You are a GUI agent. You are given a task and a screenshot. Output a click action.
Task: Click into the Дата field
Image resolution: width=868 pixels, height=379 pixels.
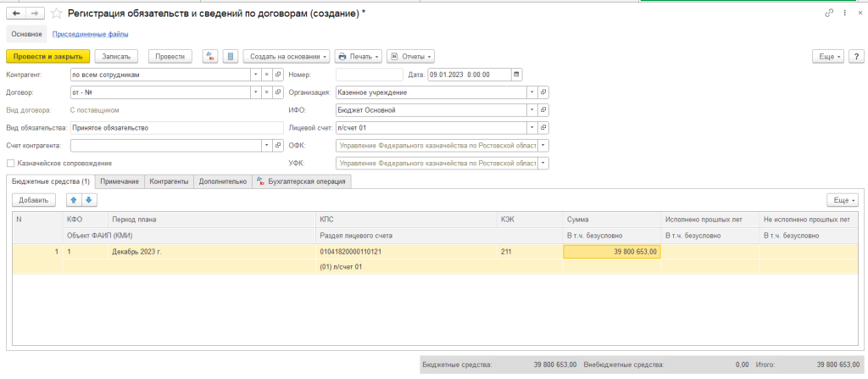click(x=470, y=75)
